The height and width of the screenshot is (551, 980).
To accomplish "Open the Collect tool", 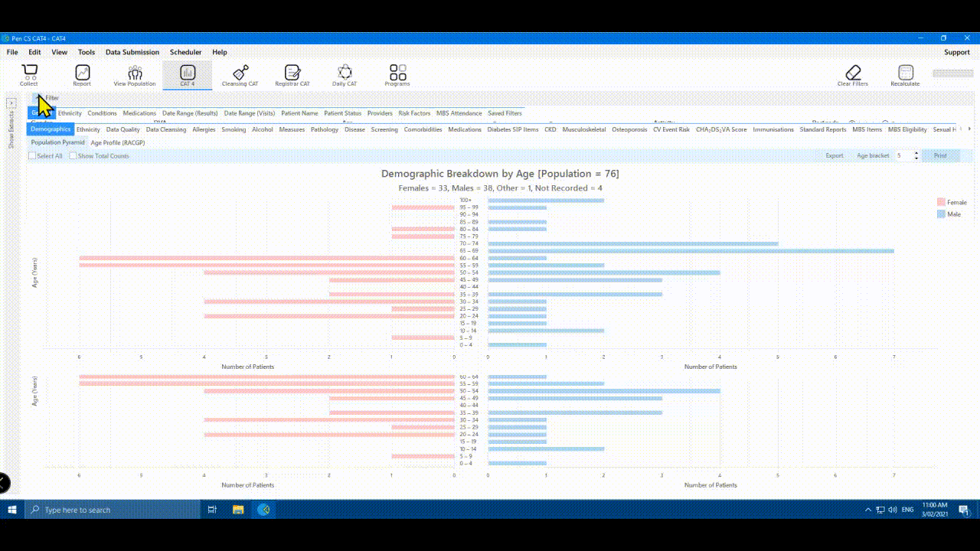I will [29, 75].
